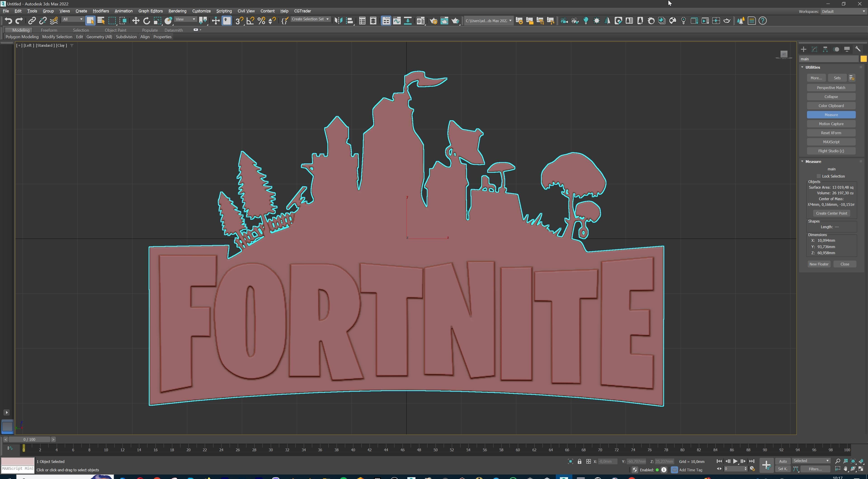Click the Redo arrow icon
The image size is (868, 479).
click(x=19, y=21)
